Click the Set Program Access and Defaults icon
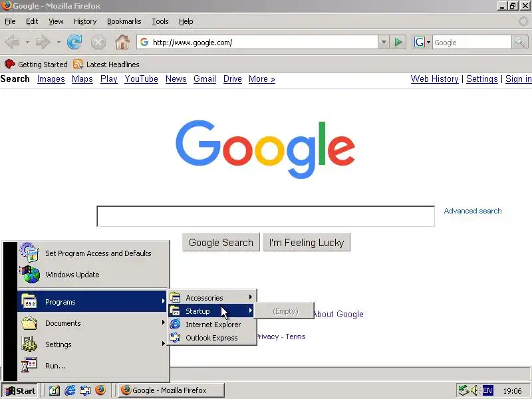The width and height of the screenshot is (532, 399). [x=29, y=253]
